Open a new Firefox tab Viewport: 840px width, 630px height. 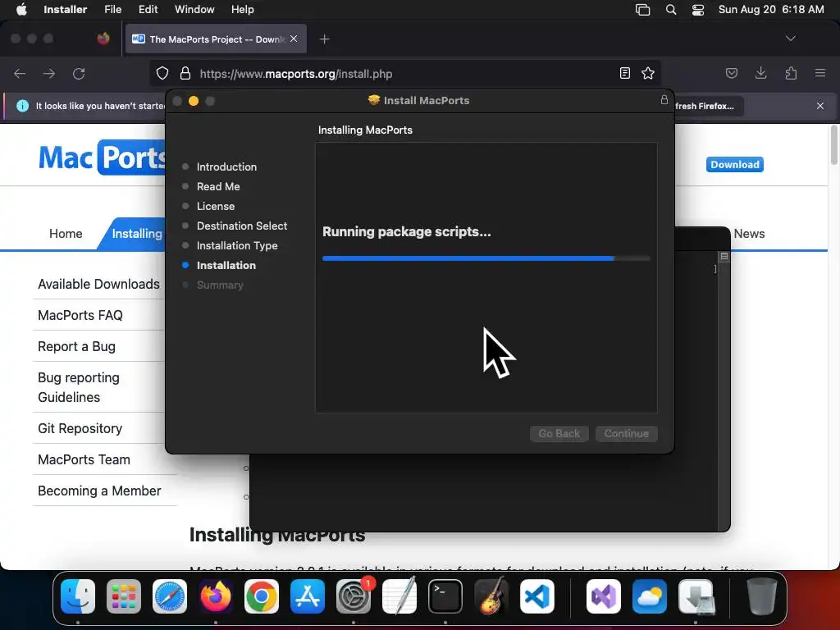324,39
